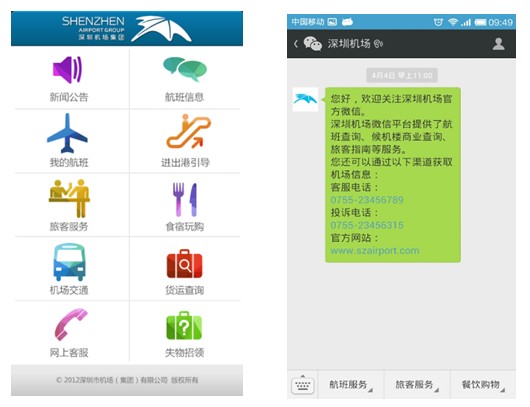This screenshot has height=407, width=530.
Task: Switch to keyboard input in chat
Action: [x=303, y=385]
